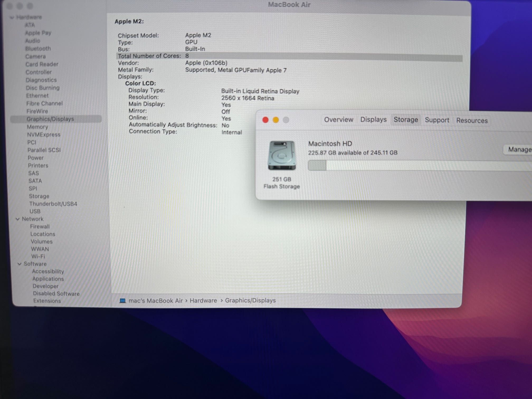
Task: Select Camera in the sidebar
Action: point(36,56)
